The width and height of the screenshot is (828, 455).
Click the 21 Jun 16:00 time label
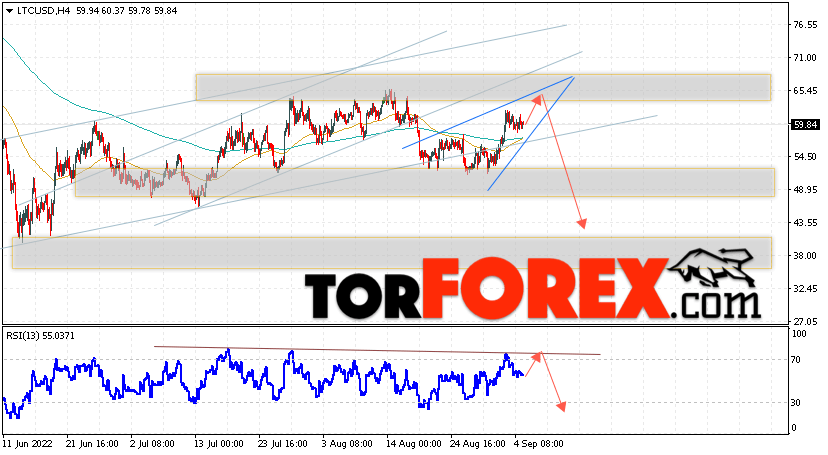pos(92,443)
